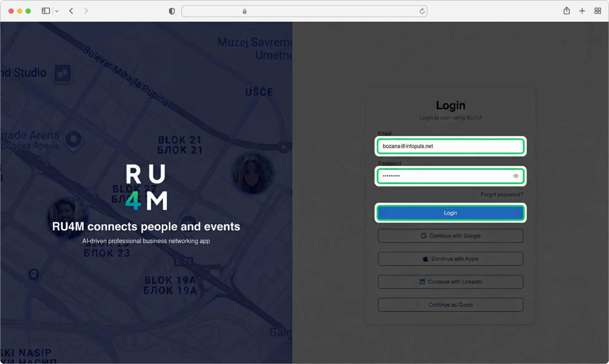
Task: Click the forward navigation arrow
Action: click(86, 11)
